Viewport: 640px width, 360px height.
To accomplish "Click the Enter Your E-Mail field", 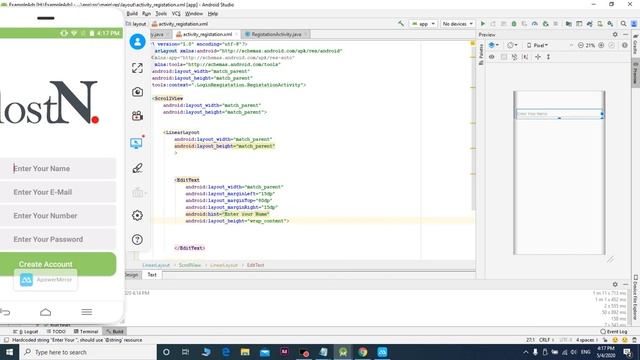I will coord(58,192).
